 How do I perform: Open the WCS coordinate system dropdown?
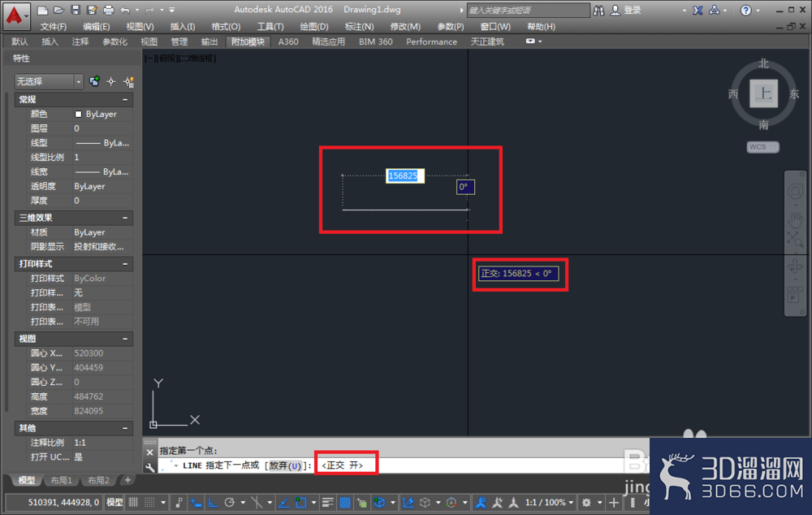tap(762, 147)
